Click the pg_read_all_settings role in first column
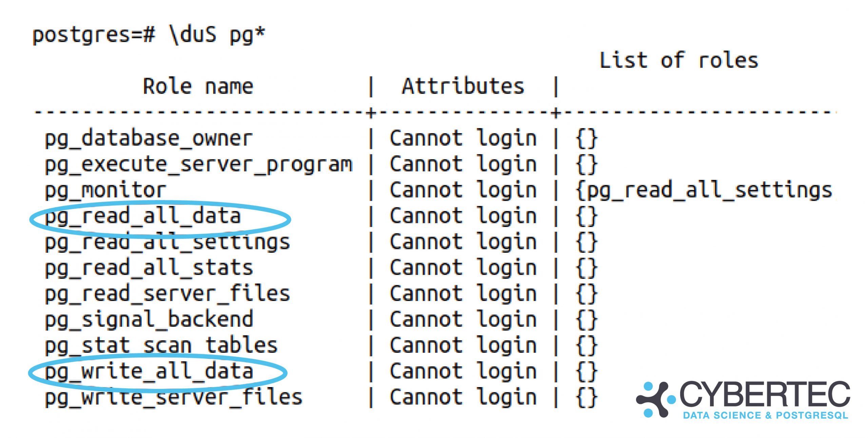The width and height of the screenshot is (868, 438). point(167,243)
